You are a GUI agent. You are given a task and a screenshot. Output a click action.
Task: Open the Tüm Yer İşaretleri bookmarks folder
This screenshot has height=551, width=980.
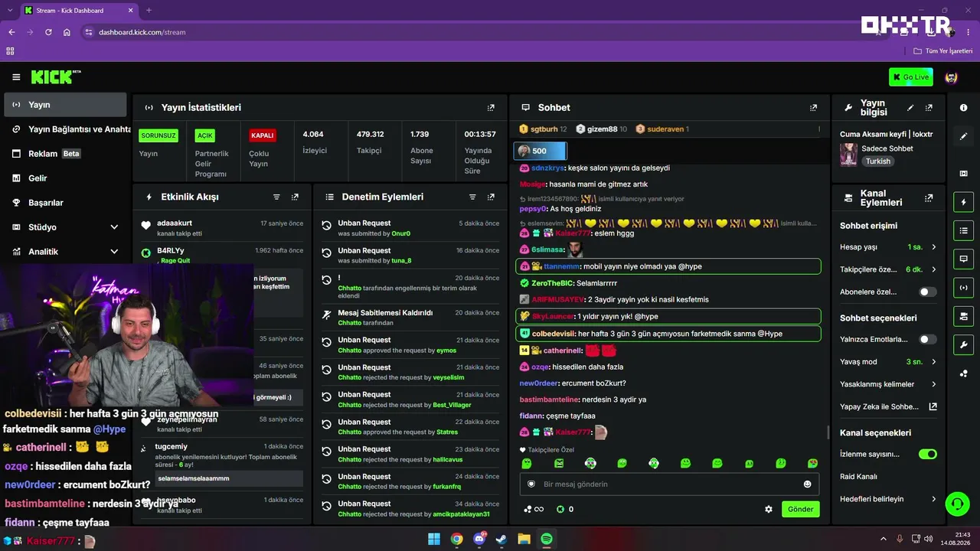click(x=943, y=51)
